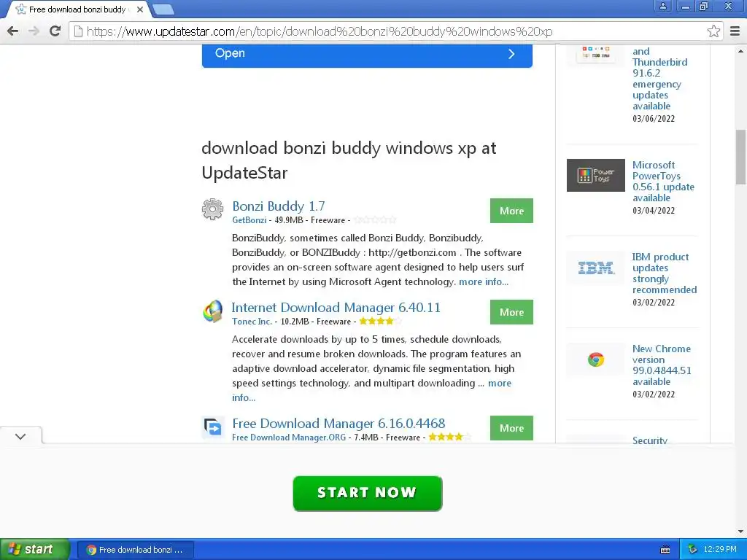Reload the page with the refresh icon

click(55, 31)
